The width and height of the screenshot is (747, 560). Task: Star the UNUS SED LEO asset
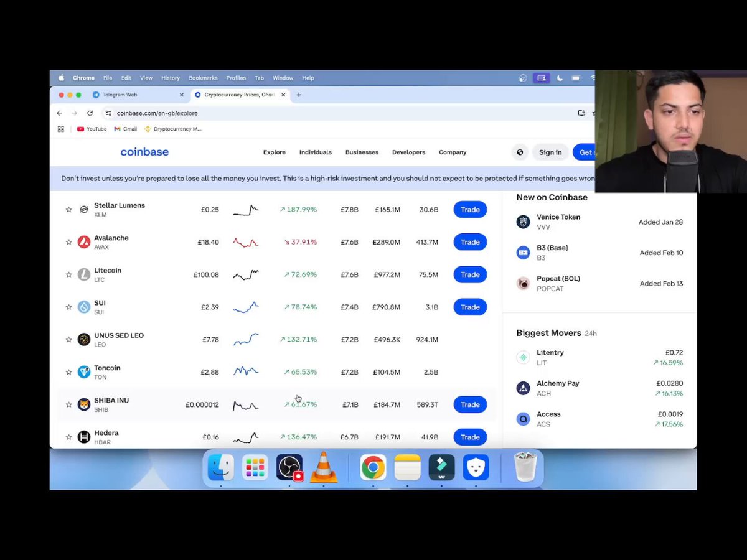coord(68,340)
